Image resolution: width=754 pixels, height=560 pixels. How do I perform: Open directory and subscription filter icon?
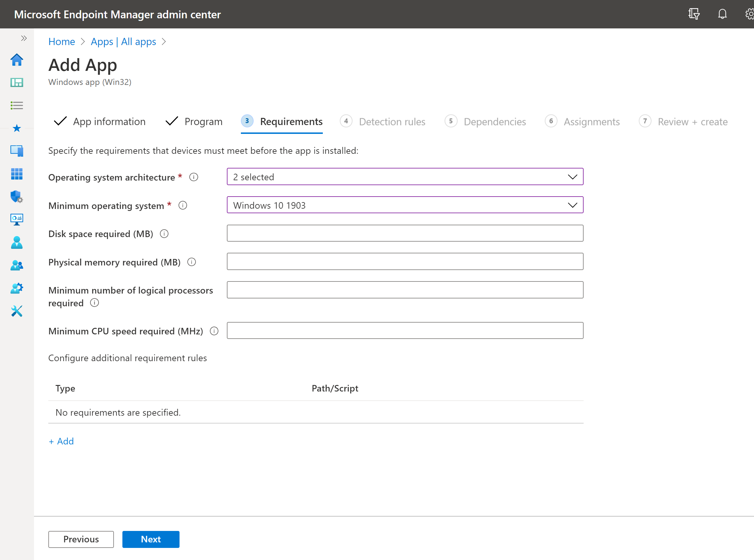click(694, 14)
